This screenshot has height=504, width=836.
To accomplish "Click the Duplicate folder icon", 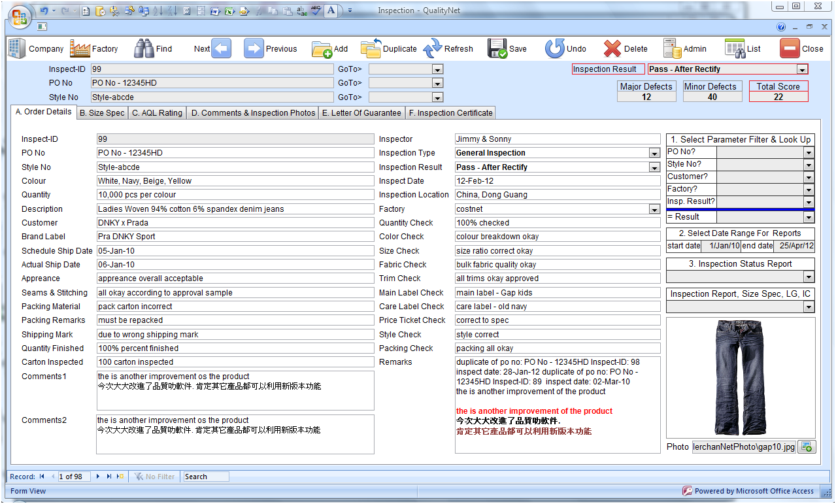I will point(371,48).
